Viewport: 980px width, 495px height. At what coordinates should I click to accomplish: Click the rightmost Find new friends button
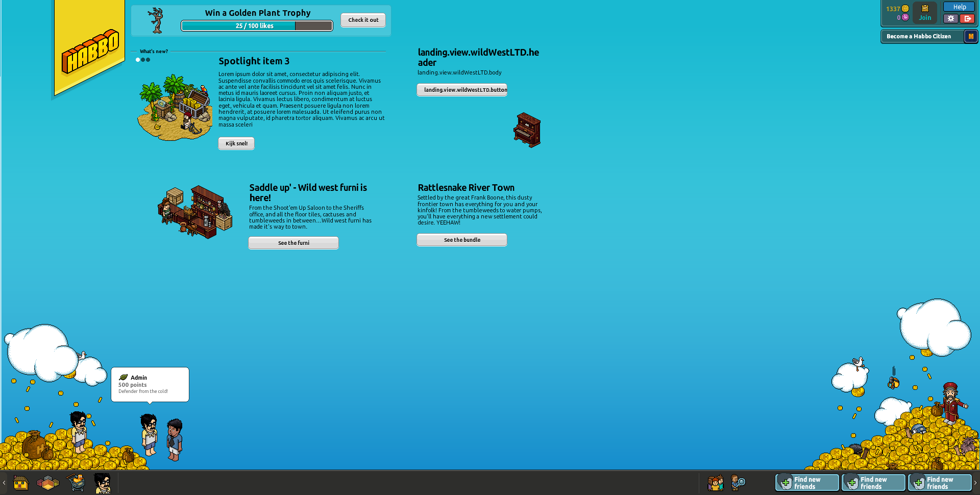point(940,483)
